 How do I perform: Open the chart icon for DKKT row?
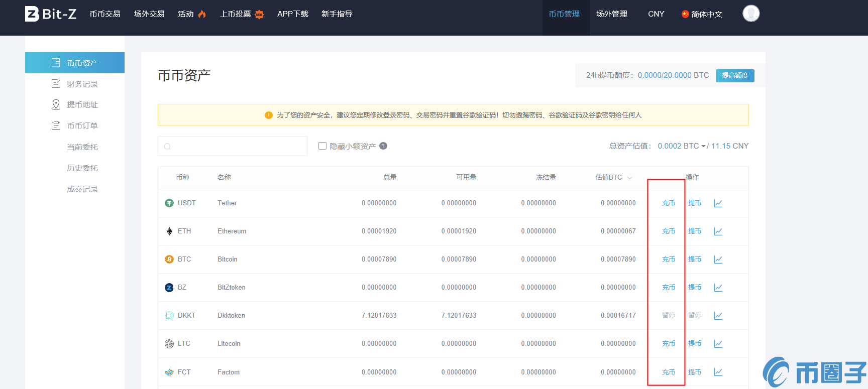click(x=718, y=316)
